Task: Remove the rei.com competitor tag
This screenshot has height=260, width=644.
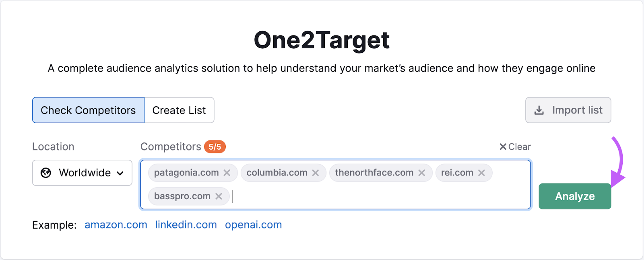Action: (x=481, y=173)
